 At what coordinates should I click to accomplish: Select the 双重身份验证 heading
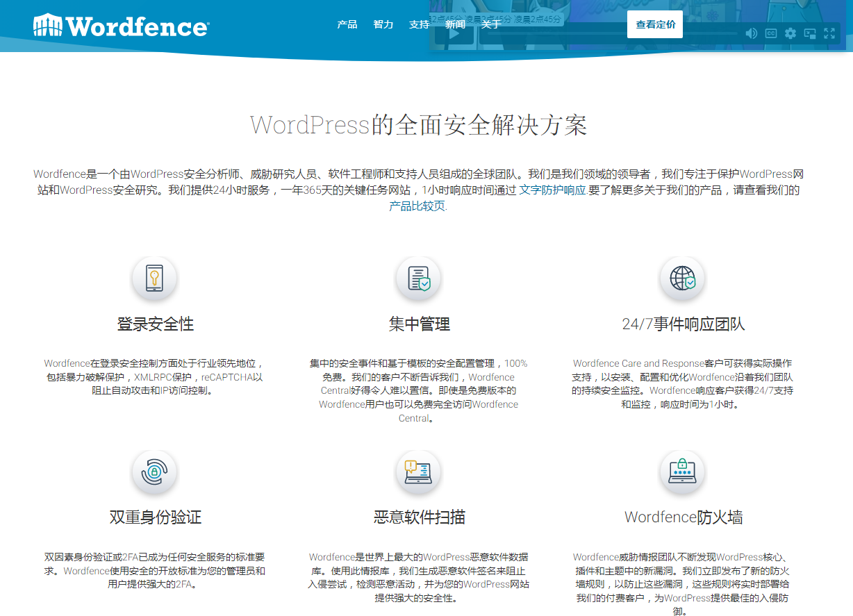tap(156, 517)
